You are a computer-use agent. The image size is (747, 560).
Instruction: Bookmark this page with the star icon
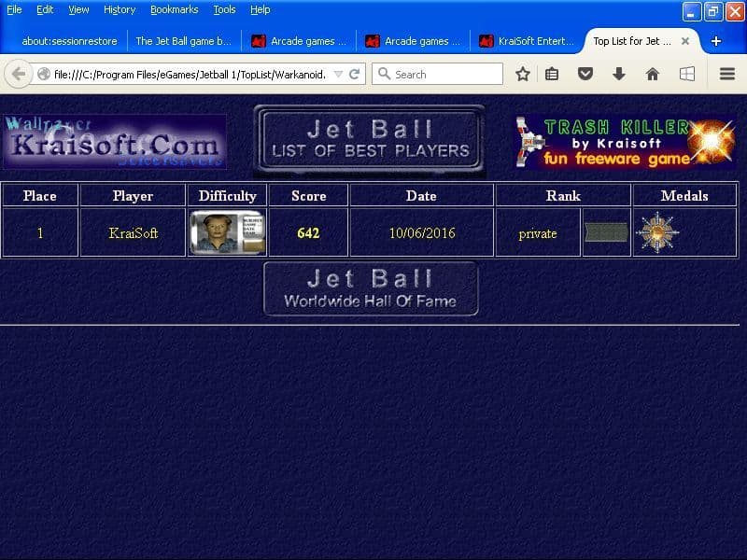coord(523,74)
